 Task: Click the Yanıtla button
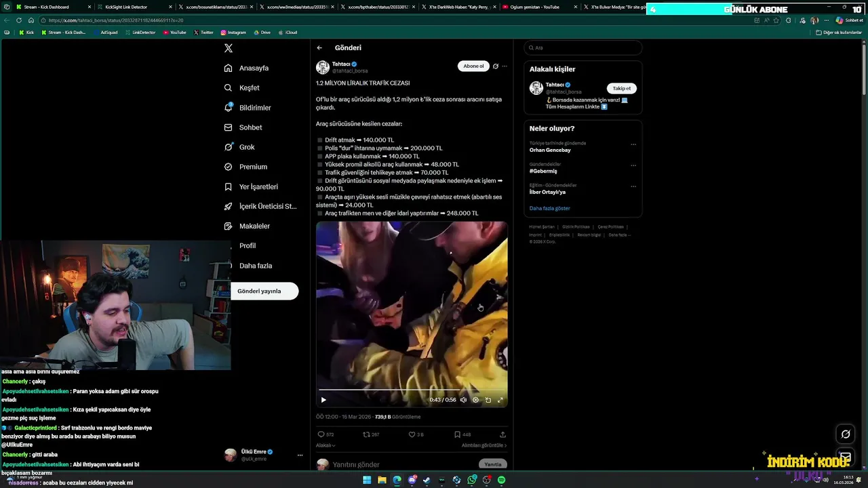(x=493, y=464)
